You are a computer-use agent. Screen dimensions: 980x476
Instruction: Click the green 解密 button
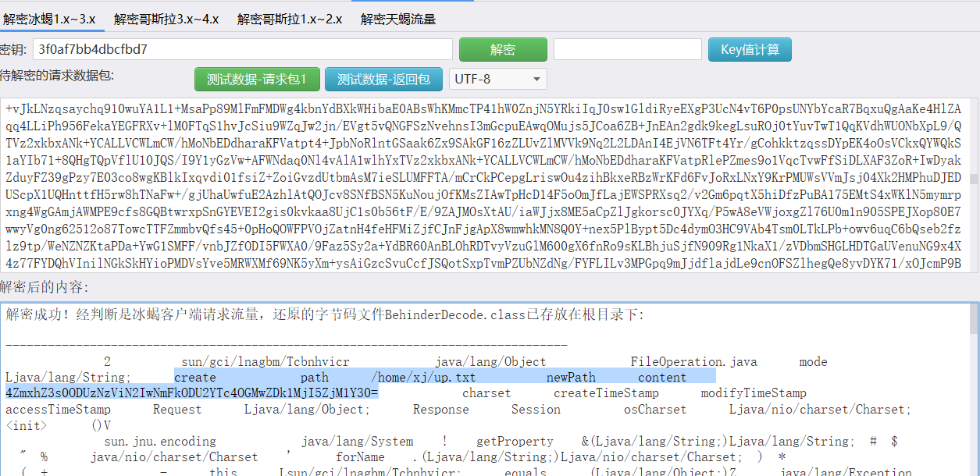(503, 50)
